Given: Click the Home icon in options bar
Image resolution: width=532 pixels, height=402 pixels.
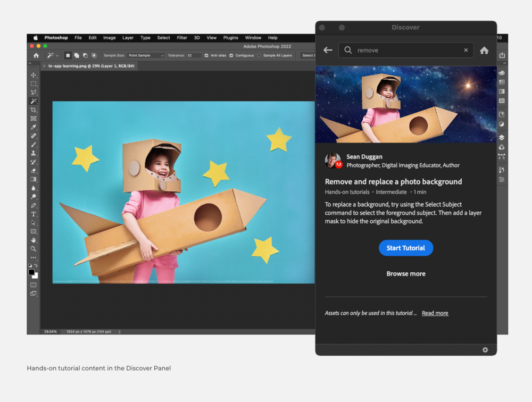Looking at the screenshot, I should pos(36,55).
